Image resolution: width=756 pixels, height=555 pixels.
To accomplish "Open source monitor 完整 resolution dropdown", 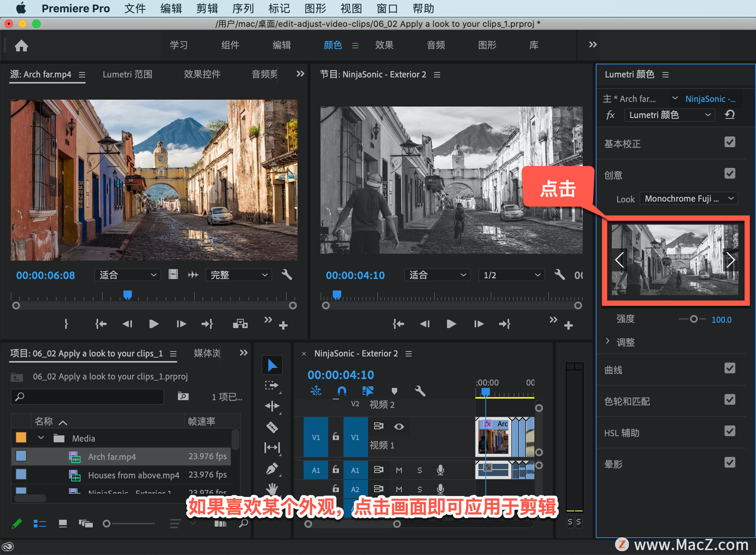I will (x=239, y=275).
